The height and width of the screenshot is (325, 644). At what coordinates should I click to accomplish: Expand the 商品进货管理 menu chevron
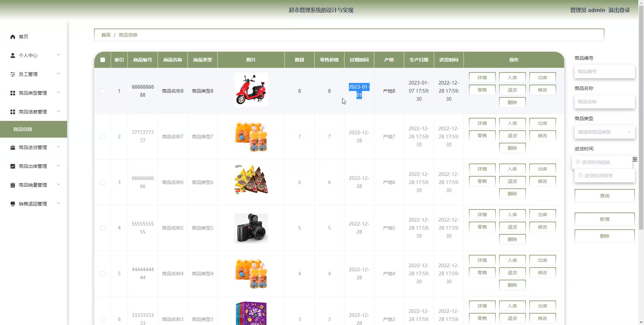coord(58,147)
